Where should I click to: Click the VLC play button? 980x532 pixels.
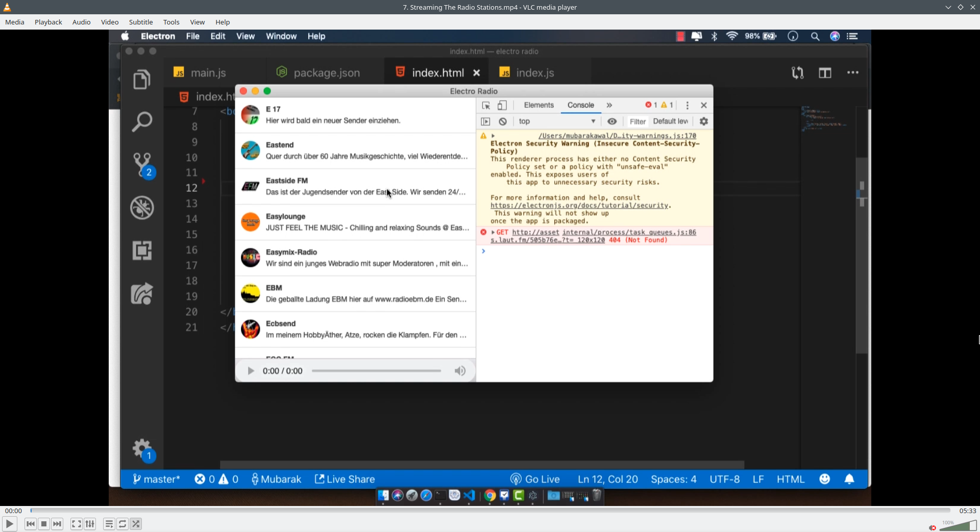coord(9,524)
